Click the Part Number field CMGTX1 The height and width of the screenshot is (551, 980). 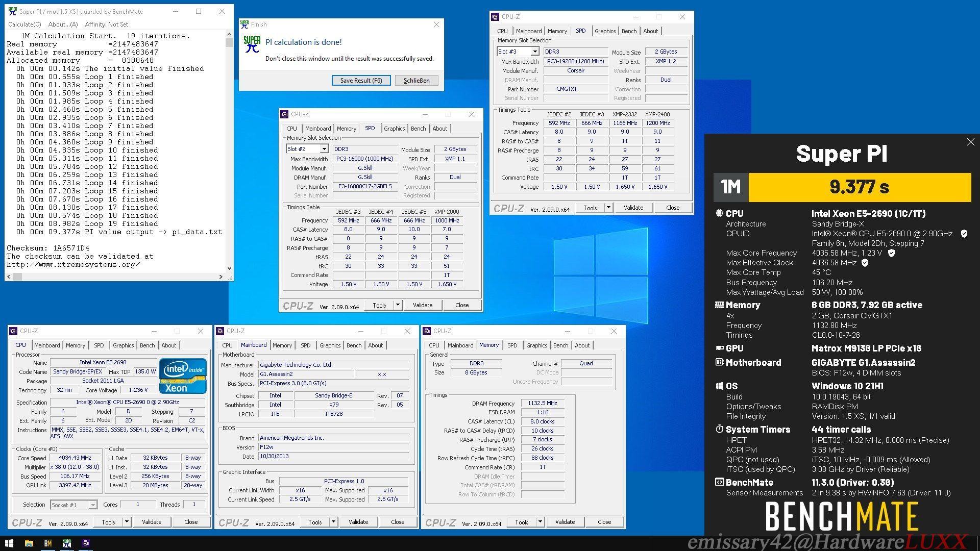pyautogui.click(x=575, y=89)
